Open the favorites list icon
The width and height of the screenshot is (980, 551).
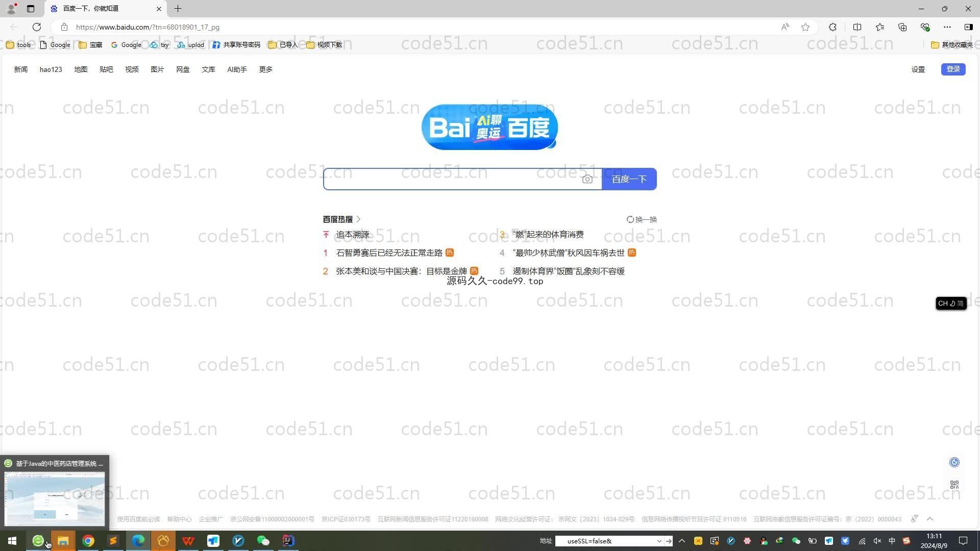click(880, 27)
